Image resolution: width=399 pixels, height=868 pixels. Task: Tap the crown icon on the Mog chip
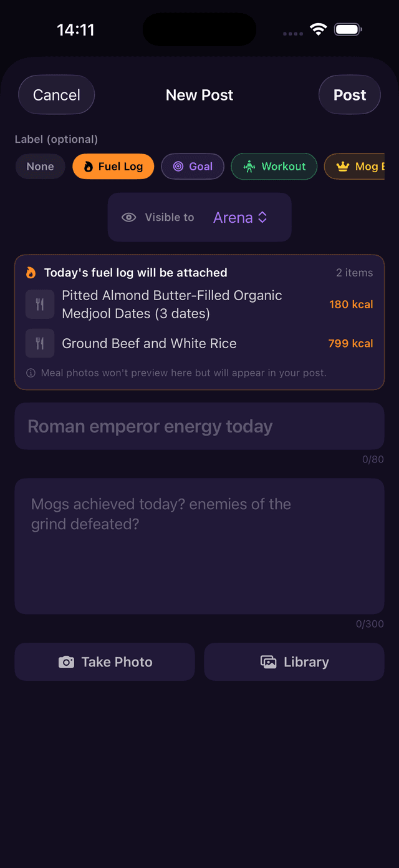click(x=342, y=167)
